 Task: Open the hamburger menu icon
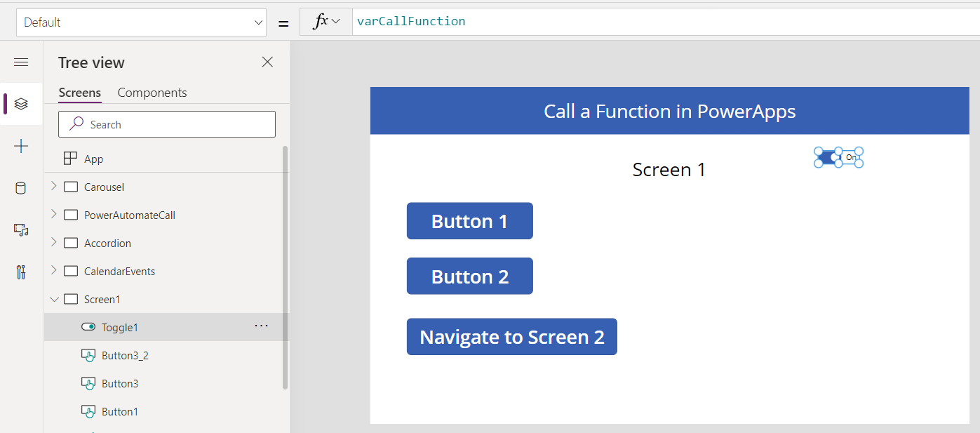tap(21, 62)
